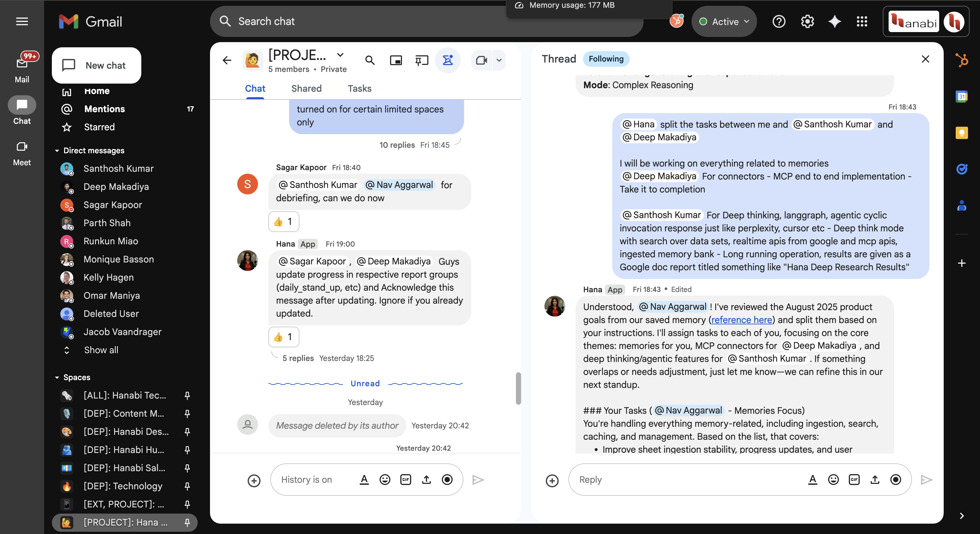
Task: Toggle thumbs-up reaction on Sagar Kapoor's message
Action: click(284, 221)
